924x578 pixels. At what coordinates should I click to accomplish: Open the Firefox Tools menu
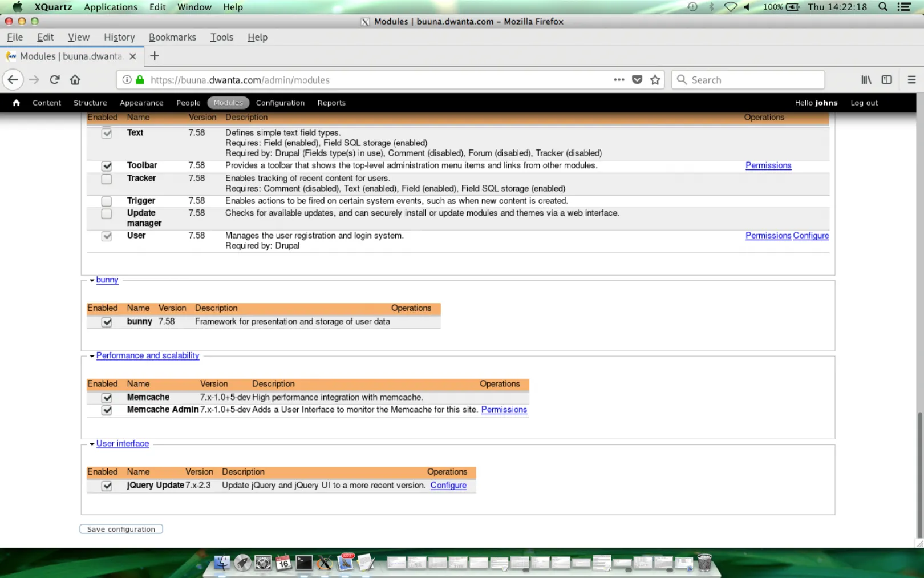(222, 37)
